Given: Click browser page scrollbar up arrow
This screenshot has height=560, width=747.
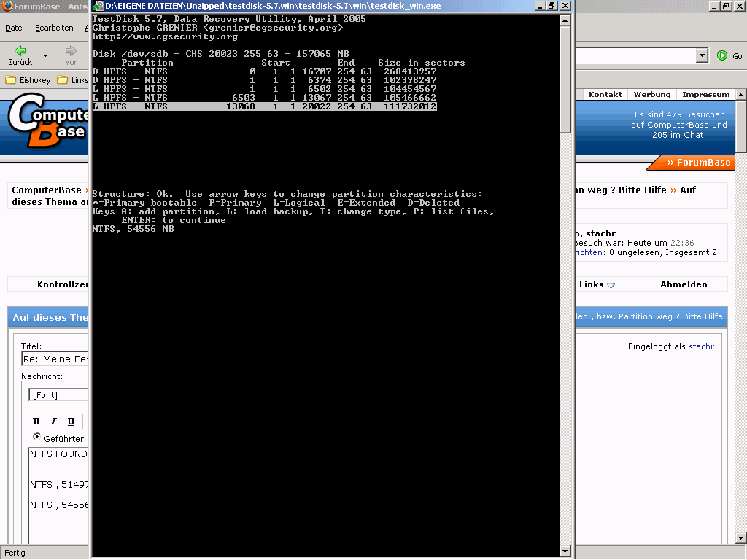Looking at the screenshot, I should (x=741, y=94).
